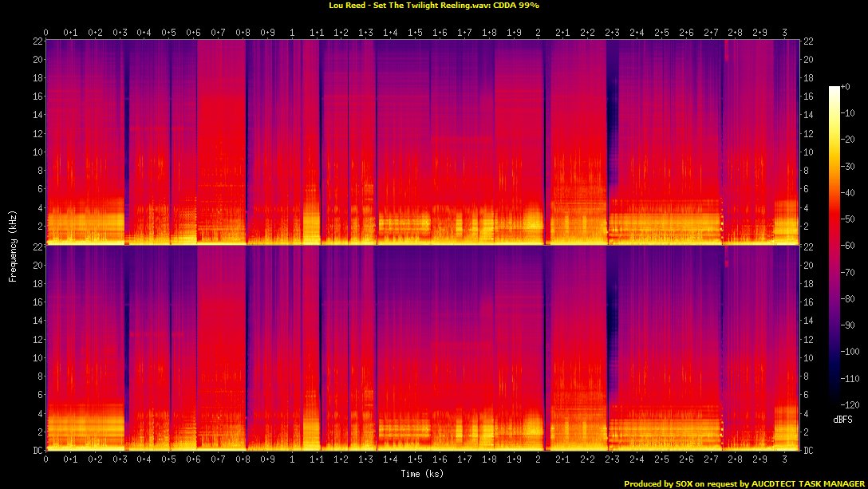Click the 2.8 tick on top time axis

coord(735,33)
